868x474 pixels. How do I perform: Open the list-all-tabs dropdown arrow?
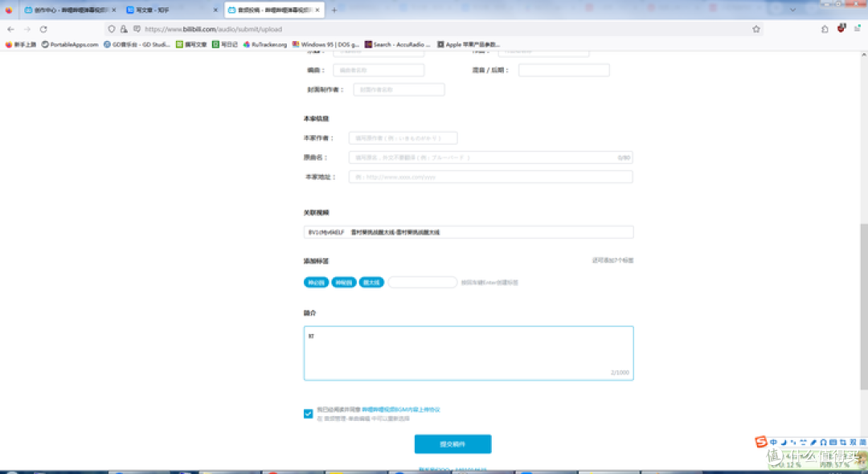point(792,10)
